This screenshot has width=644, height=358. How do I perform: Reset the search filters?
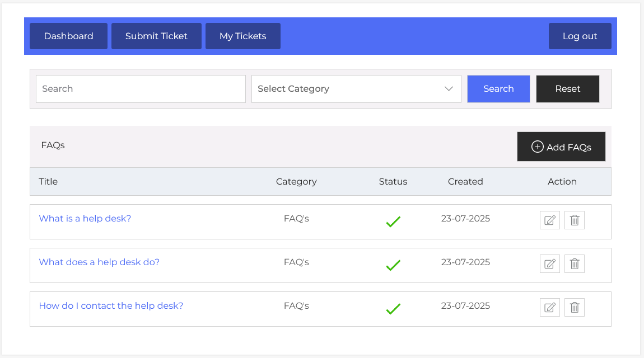pyautogui.click(x=567, y=89)
